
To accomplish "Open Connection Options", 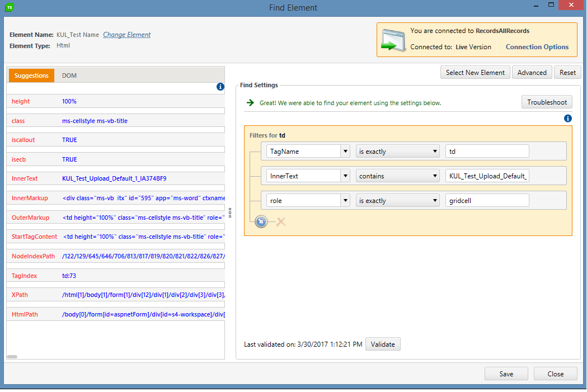I will point(537,47).
